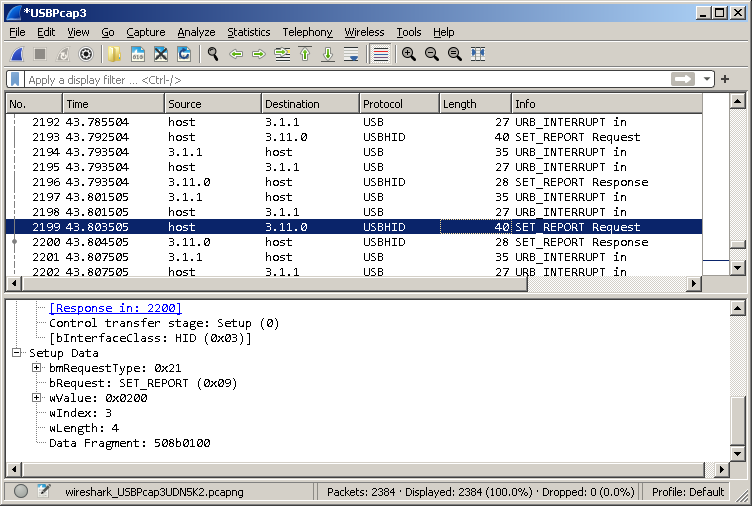The image size is (752, 506).
Task: Open the Go menu
Action: click(108, 32)
